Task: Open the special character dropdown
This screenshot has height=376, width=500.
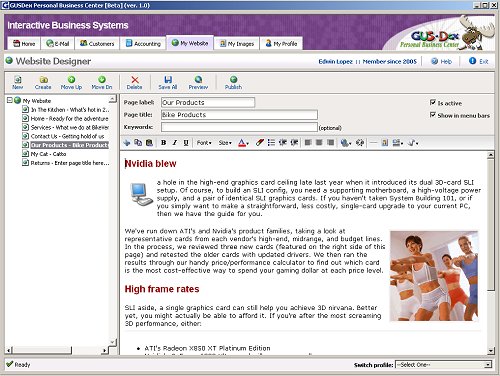Action: click(413, 143)
